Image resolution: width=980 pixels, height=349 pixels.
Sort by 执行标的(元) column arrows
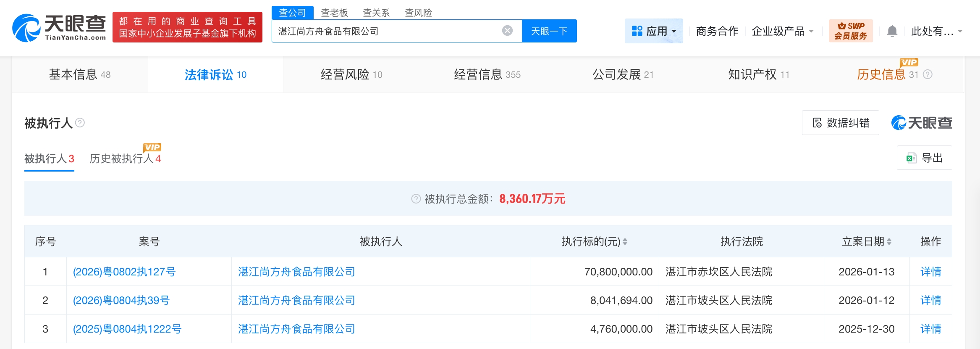coord(625,242)
